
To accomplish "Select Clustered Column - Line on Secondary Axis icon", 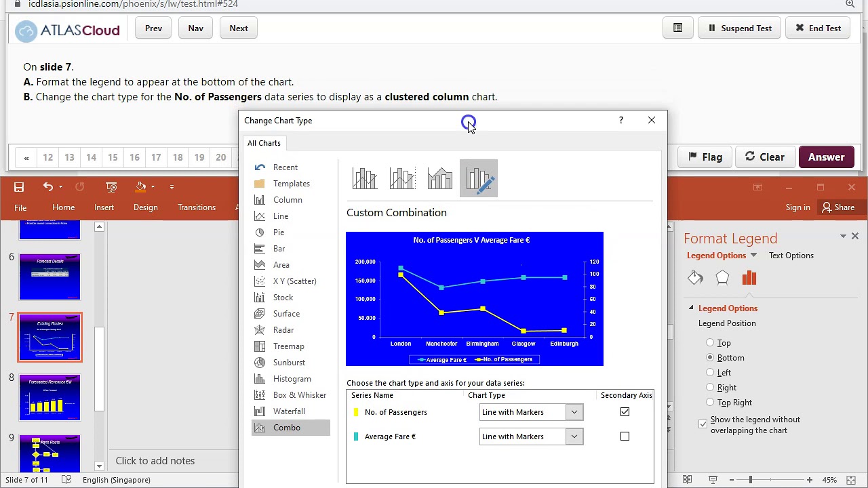I will tap(403, 178).
